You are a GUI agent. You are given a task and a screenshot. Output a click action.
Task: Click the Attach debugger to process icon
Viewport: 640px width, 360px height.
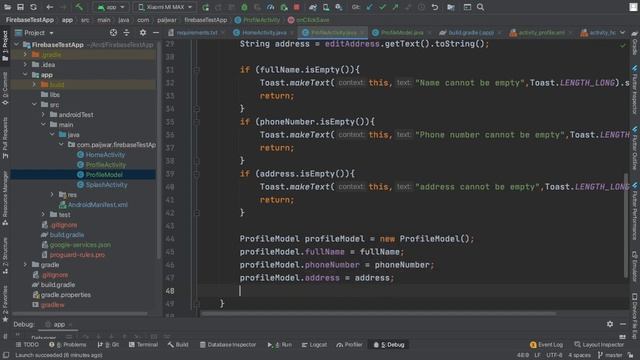coord(284,7)
